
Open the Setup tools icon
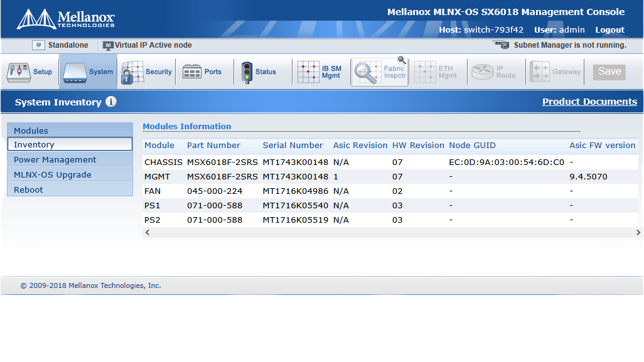18,73
